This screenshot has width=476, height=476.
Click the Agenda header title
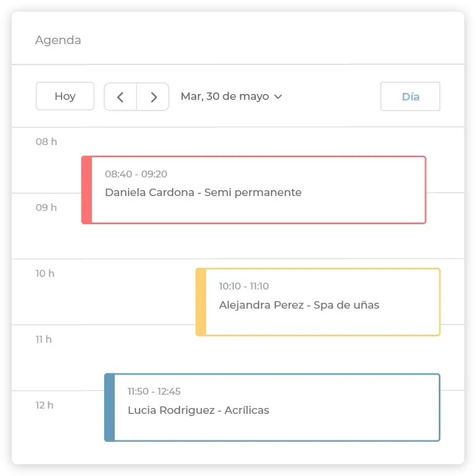pyautogui.click(x=58, y=40)
